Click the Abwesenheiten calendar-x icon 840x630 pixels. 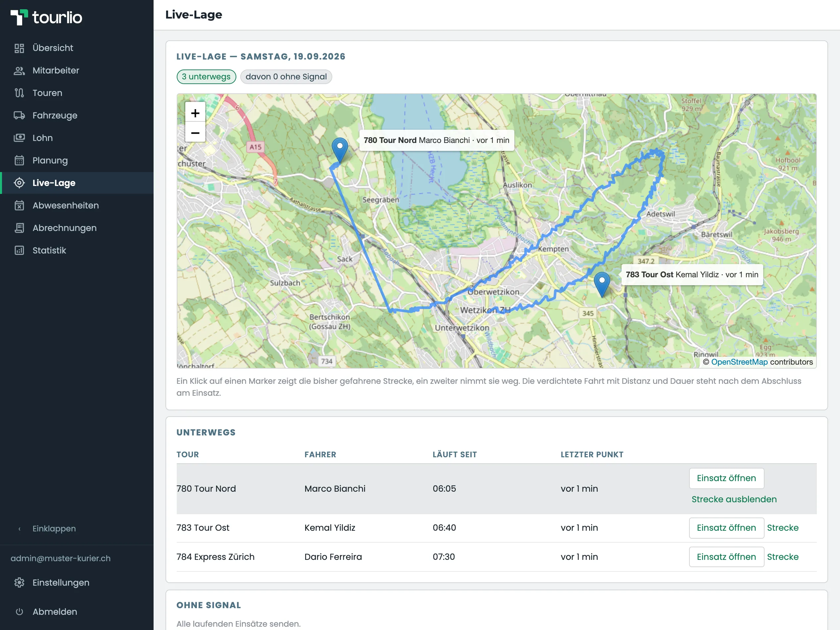pyautogui.click(x=20, y=205)
